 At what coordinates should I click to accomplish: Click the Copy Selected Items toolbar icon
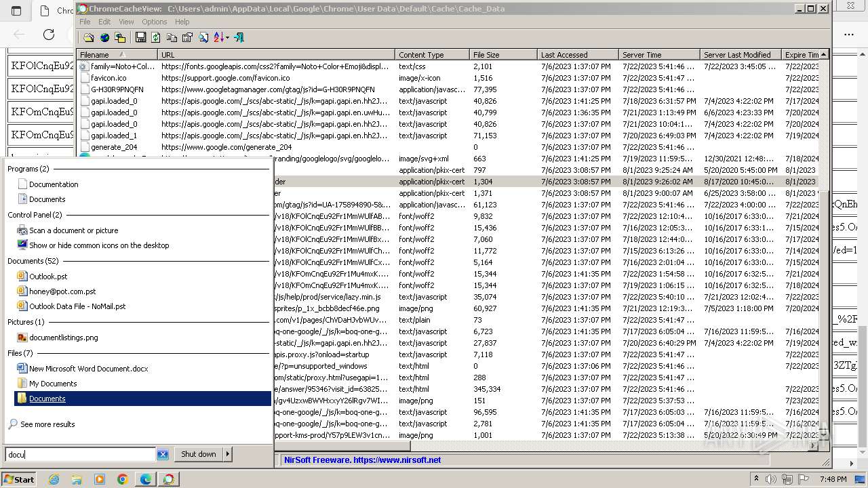point(172,37)
